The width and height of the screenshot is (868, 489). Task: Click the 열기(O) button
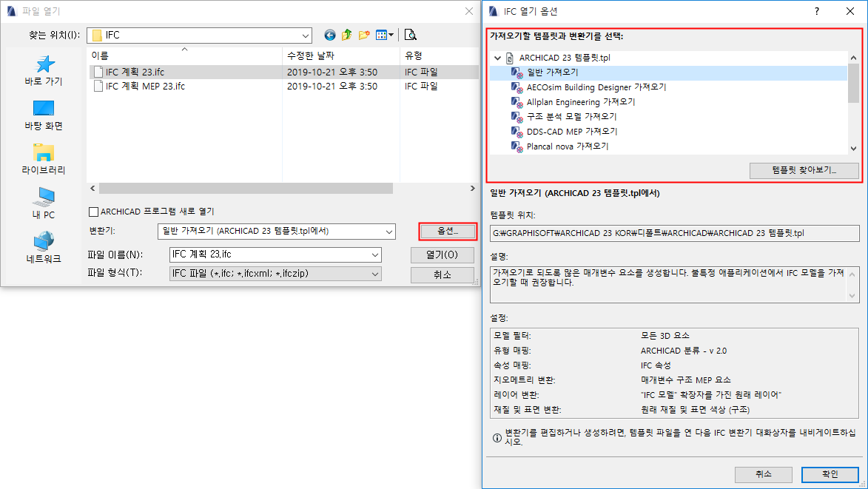coord(443,255)
